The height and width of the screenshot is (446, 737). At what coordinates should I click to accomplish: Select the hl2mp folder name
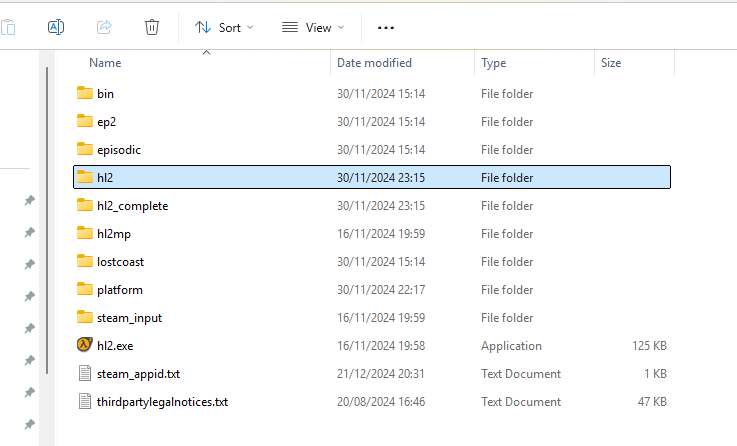(114, 234)
